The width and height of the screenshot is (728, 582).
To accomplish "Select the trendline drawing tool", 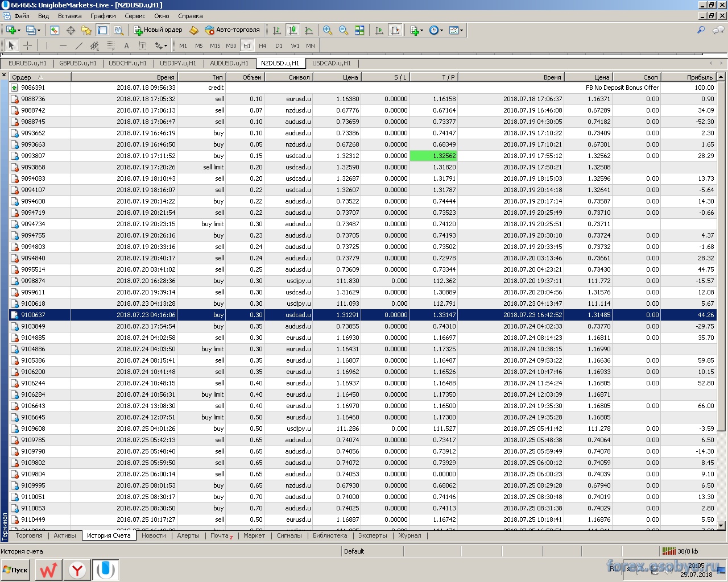I will point(79,45).
